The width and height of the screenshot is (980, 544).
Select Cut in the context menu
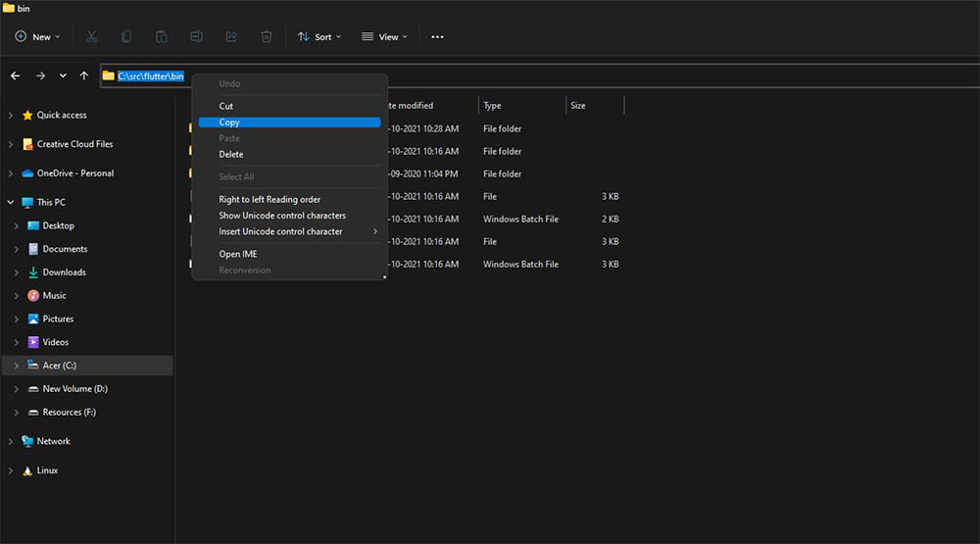tap(226, 106)
